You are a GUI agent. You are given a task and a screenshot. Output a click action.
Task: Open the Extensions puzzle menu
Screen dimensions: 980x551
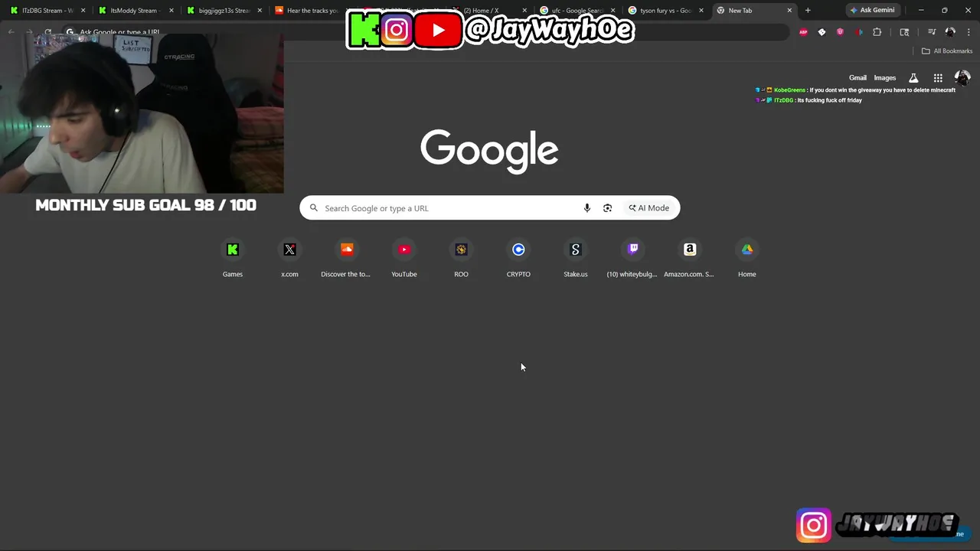(x=877, y=32)
